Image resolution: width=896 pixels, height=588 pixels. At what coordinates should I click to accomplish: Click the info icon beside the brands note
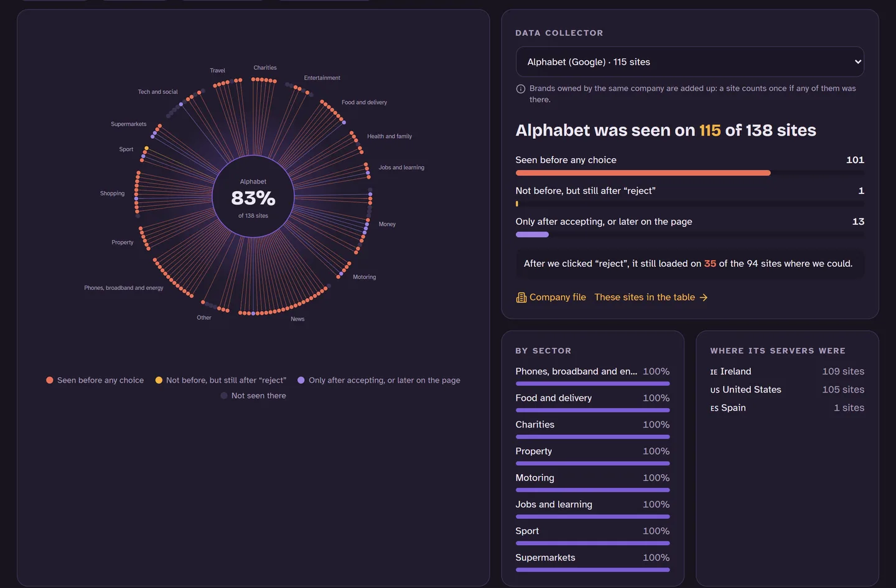[x=521, y=89]
